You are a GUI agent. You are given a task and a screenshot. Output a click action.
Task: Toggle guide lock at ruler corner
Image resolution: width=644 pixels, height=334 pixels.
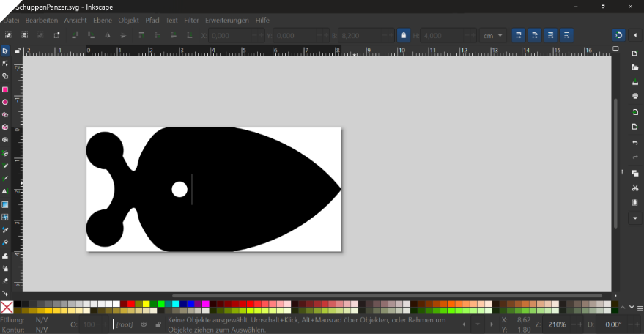(x=18, y=51)
